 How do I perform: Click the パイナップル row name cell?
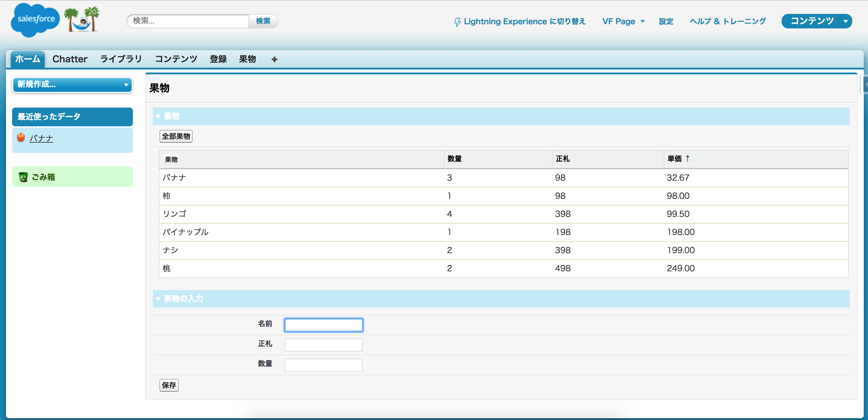point(185,232)
